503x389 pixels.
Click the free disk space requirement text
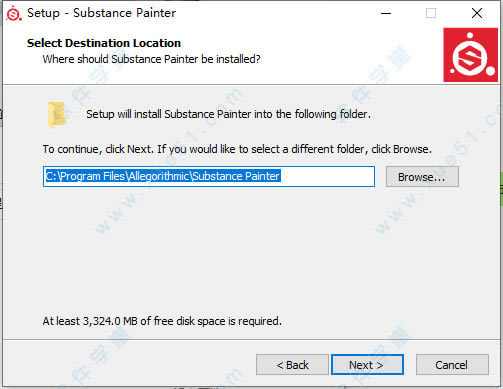coord(162,321)
